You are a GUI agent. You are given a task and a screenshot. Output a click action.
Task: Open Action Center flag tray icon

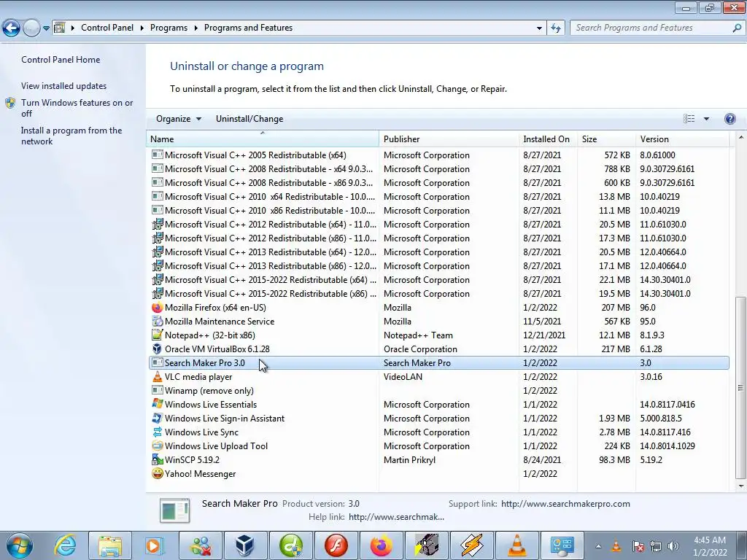pyautogui.click(x=638, y=546)
